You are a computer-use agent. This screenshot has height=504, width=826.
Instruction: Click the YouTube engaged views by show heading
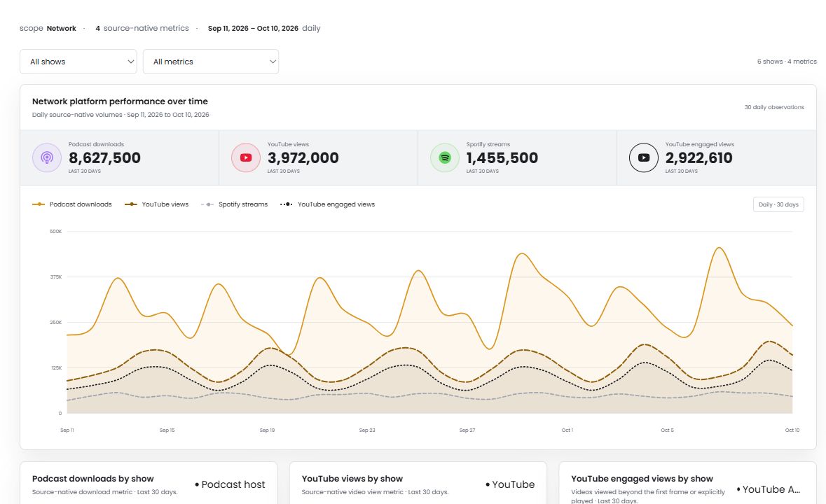point(642,479)
